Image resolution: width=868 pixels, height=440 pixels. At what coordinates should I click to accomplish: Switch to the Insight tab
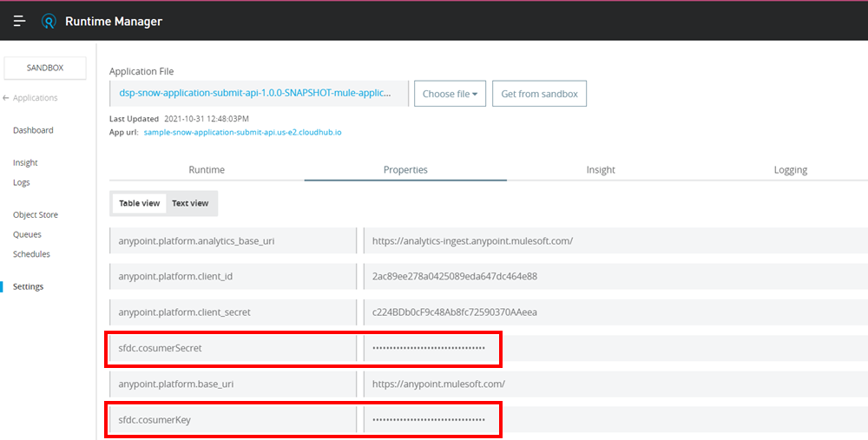[600, 170]
